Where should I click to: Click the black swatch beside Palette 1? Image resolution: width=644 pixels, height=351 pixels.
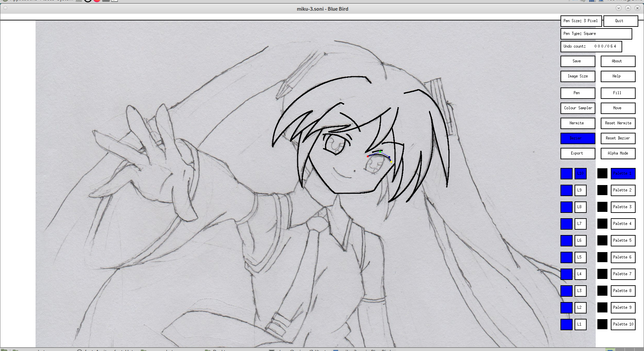click(602, 173)
